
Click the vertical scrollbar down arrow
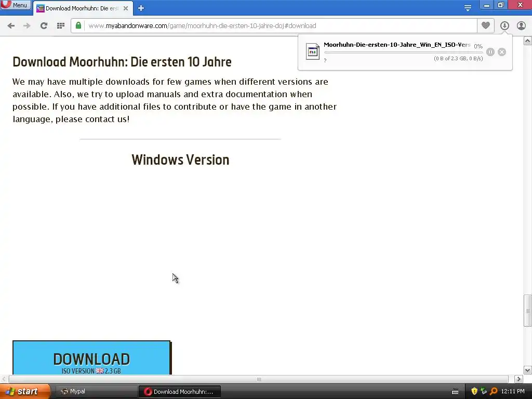[528, 370]
